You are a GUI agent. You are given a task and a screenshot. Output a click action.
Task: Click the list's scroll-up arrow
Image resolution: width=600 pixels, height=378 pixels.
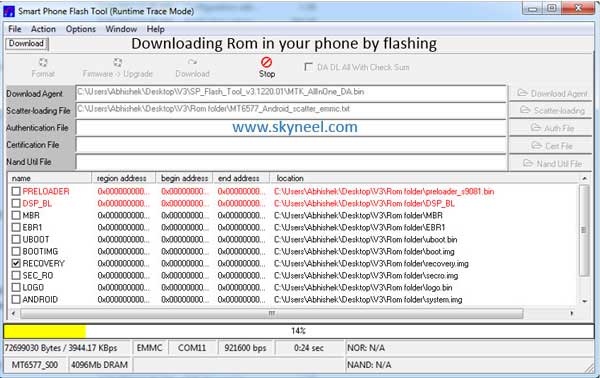pyautogui.click(x=584, y=178)
